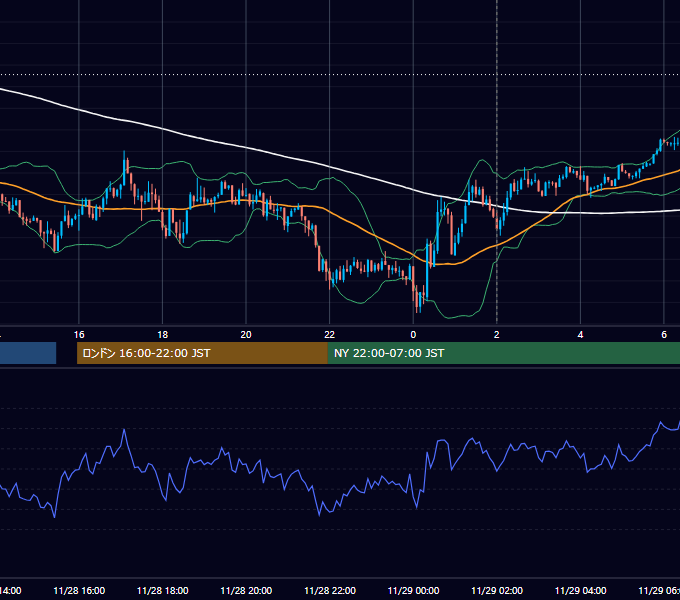The image size is (680, 600).
Task: Click the 11/28 16:00 date label
Action: point(79,591)
